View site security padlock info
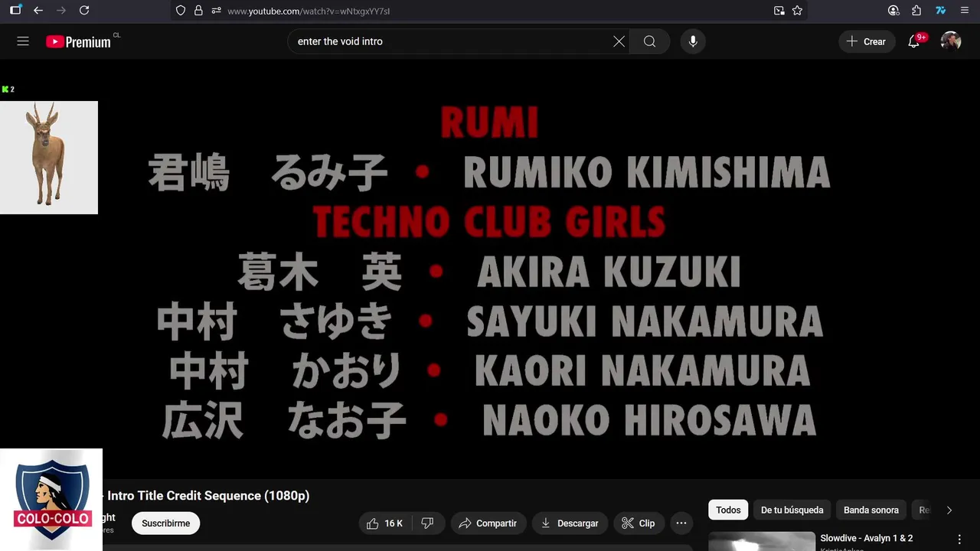Image resolution: width=980 pixels, height=551 pixels. (198, 11)
